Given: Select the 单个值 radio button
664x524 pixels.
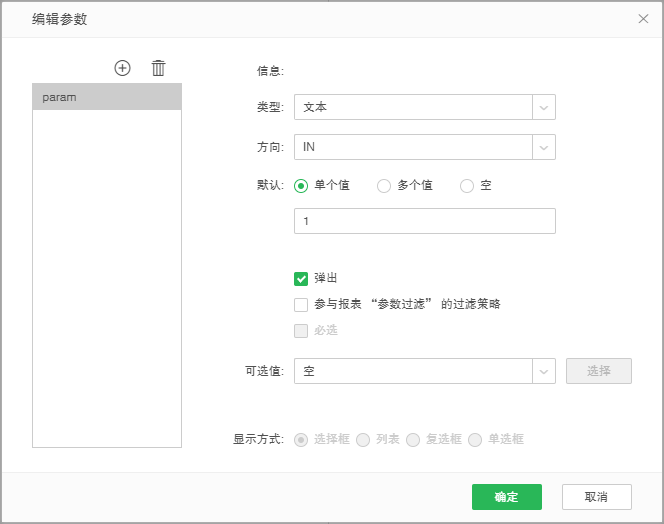Looking at the screenshot, I should 301,186.
